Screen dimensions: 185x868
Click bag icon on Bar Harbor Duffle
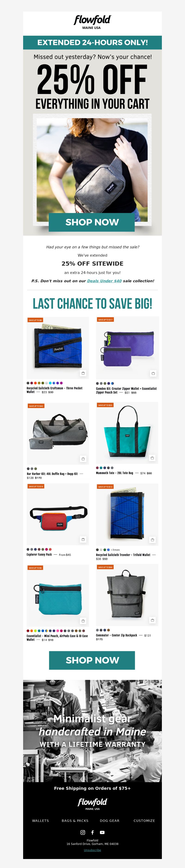(x=83, y=459)
